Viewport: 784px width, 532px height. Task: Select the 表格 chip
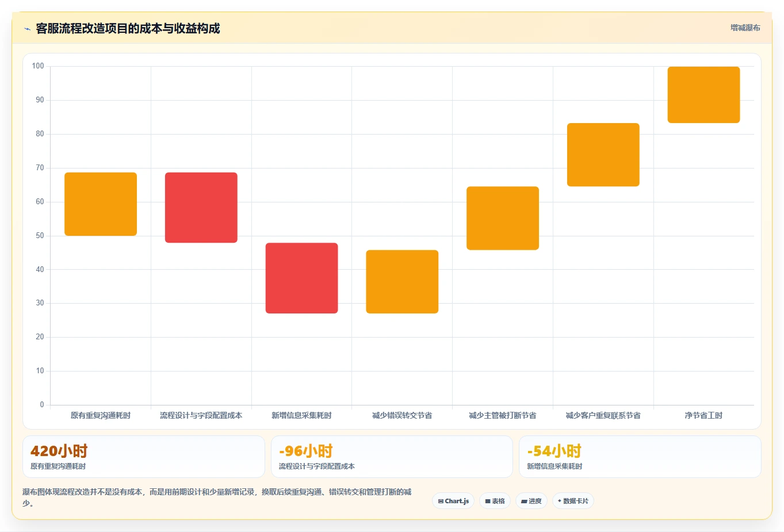click(495, 501)
